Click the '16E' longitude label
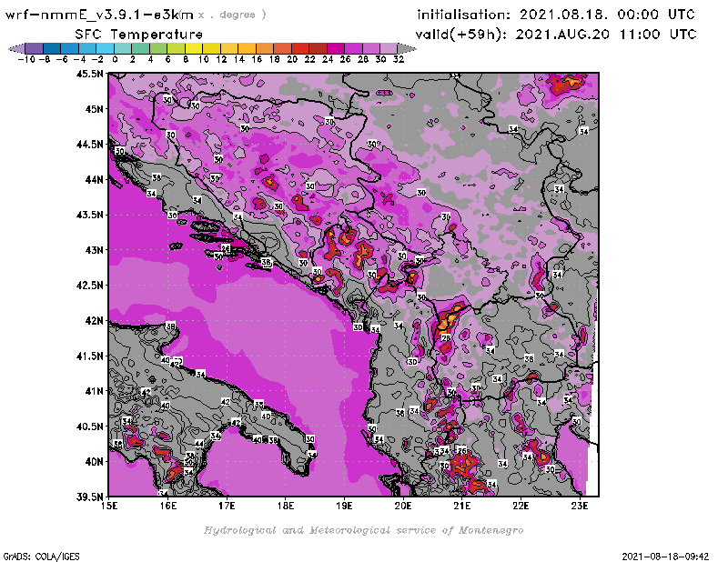The height and width of the screenshot is (562, 728). pyautogui.click(x=168, y=506)
